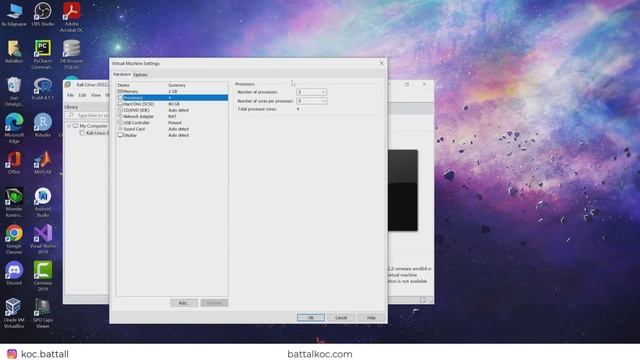Open the R x64 4.1.1 desktop shortcut

[x=42, y=88]
